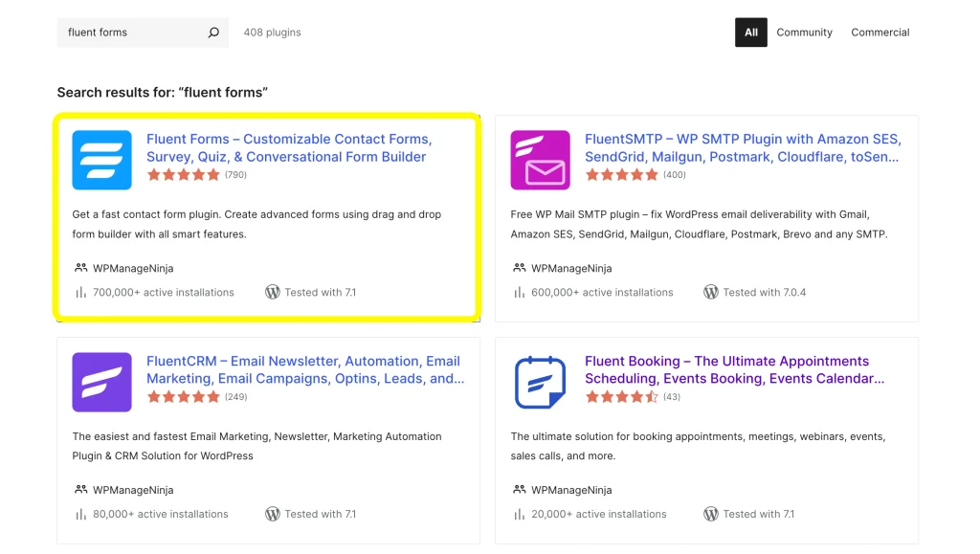Click the (43) rating count
Viewport: 980px width, 554px height.
click(x=672, y=397)
